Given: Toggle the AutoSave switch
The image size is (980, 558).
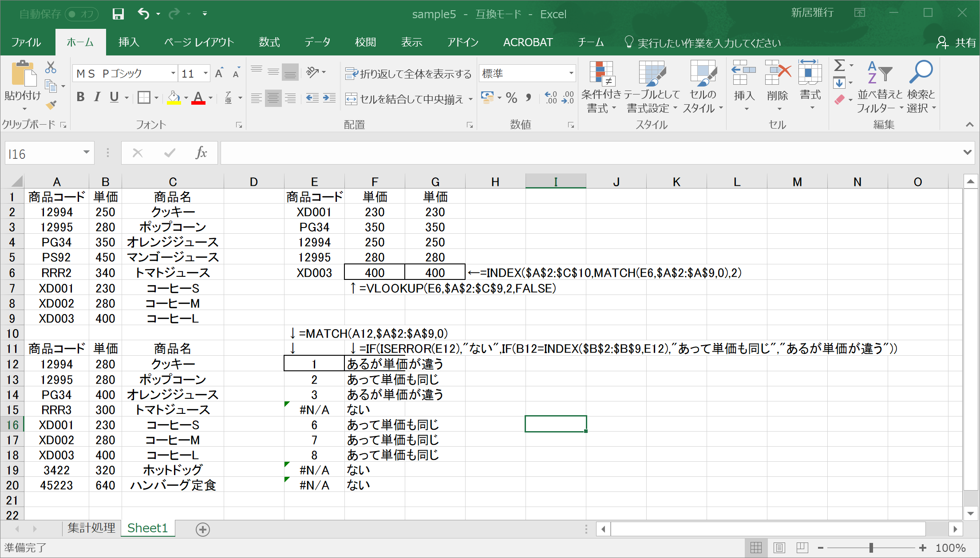Looking at the screenshot, I should point(82,14).
